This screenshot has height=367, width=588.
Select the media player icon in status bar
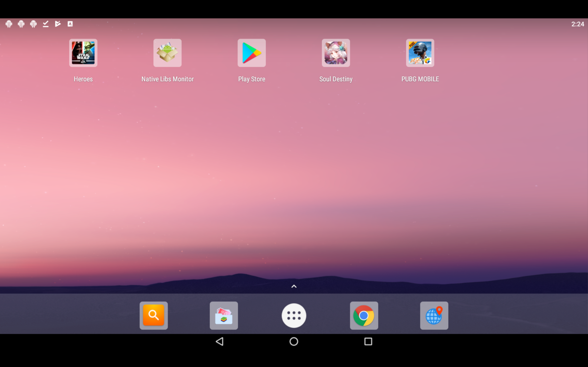58,24
